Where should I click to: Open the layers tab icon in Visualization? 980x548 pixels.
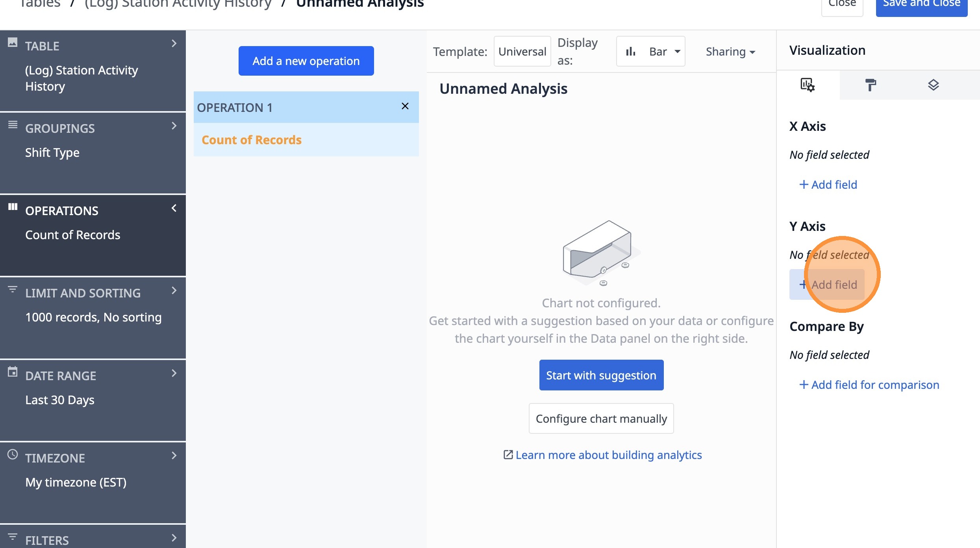(933, 85)
